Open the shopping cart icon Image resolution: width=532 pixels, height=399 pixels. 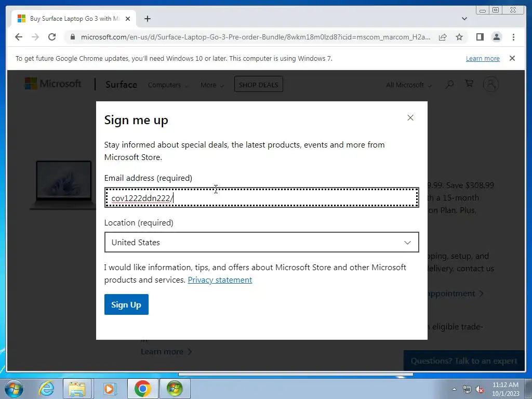pos(469,83)
